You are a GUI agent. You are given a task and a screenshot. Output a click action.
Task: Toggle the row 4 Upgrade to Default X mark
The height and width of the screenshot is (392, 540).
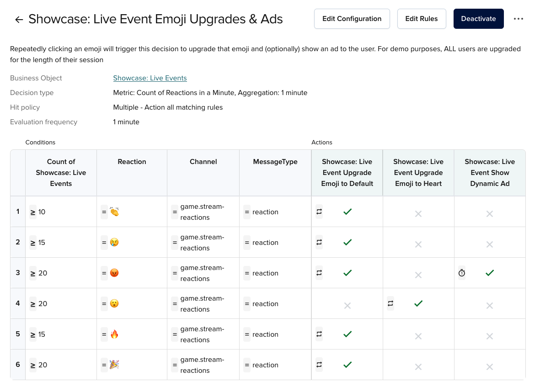348,305
